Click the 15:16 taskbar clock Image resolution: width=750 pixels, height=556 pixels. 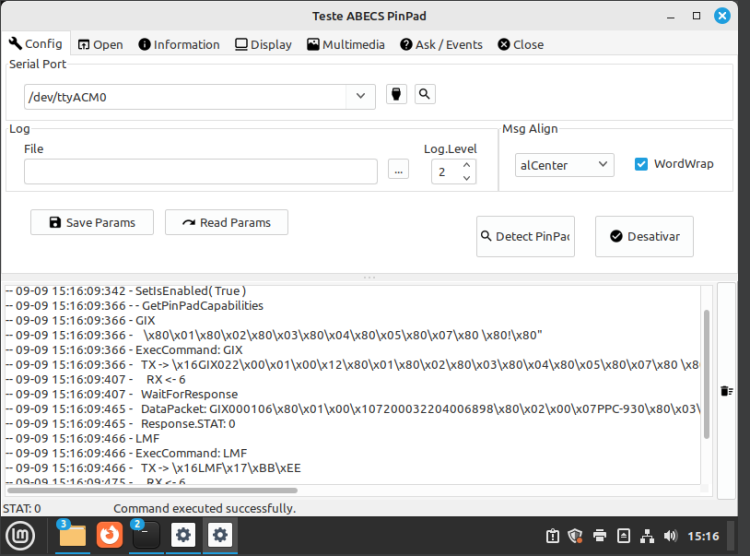coord(703,536)
